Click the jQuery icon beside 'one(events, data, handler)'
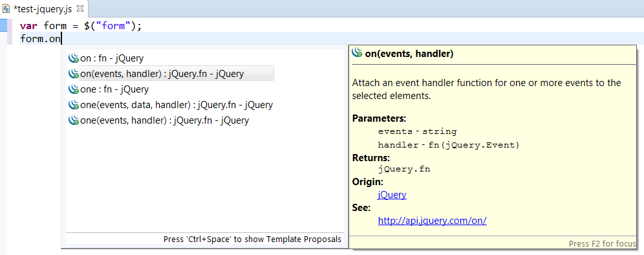This screenshot has width=644, height=255. (74, 105)
